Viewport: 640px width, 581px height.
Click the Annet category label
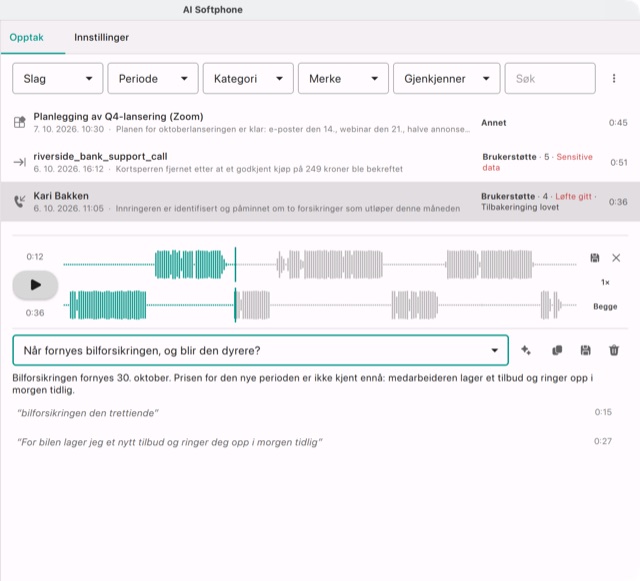(x=493, y=122)
